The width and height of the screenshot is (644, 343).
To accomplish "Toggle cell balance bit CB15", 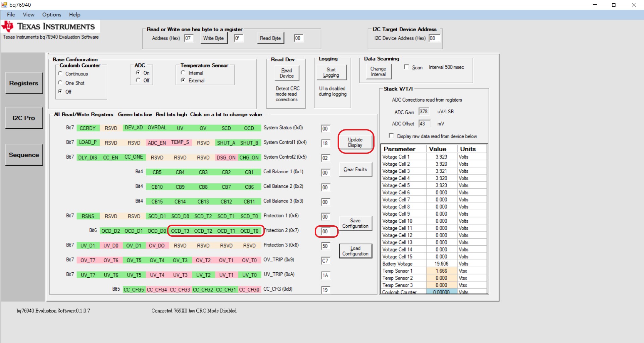I will pos(157,202).
